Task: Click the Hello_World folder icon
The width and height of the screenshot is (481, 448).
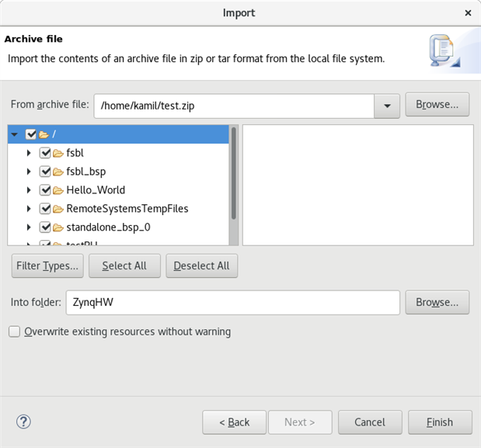Action: coord(58,190)
